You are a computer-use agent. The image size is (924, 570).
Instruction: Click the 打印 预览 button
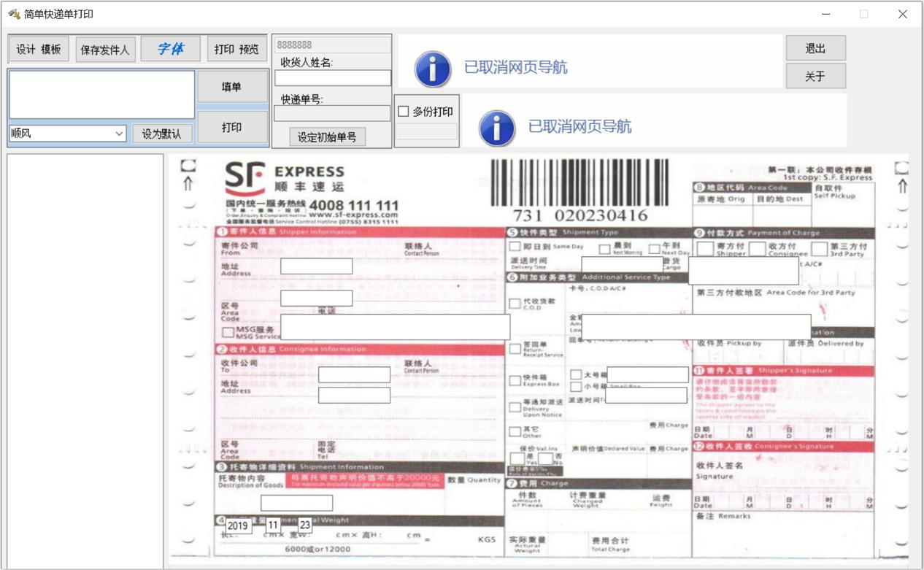point(236,49)
